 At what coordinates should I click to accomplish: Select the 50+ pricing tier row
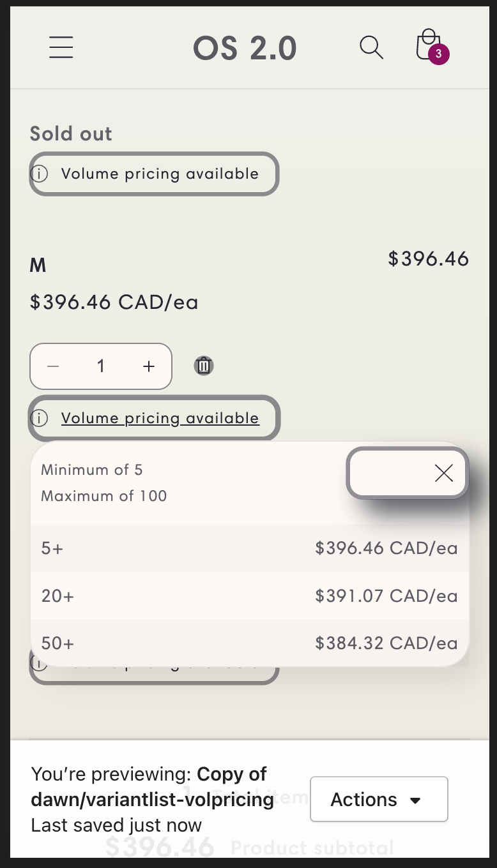click(x=249, y=643)
